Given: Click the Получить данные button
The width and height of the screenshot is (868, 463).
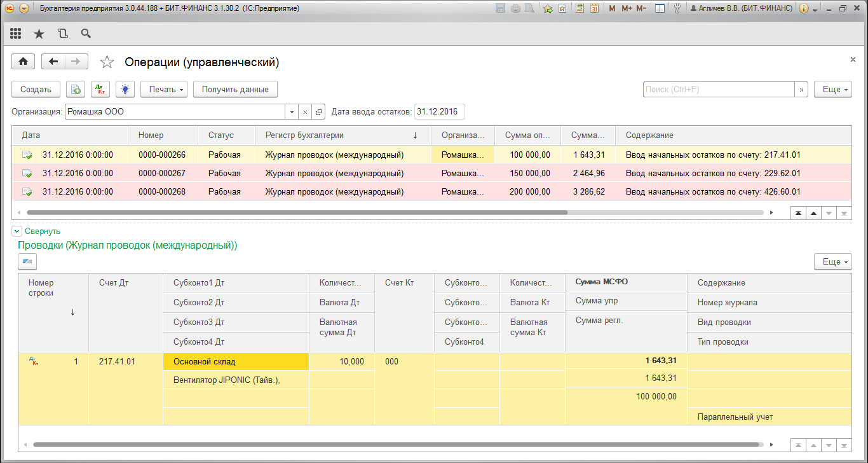Looking at the screenshot, I should coord(235,90).
